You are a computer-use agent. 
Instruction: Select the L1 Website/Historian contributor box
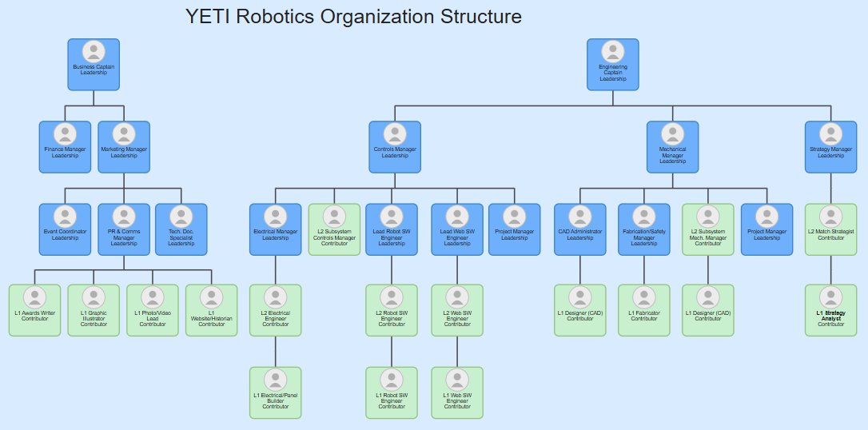pyautogui.click(x=212, y=310)
